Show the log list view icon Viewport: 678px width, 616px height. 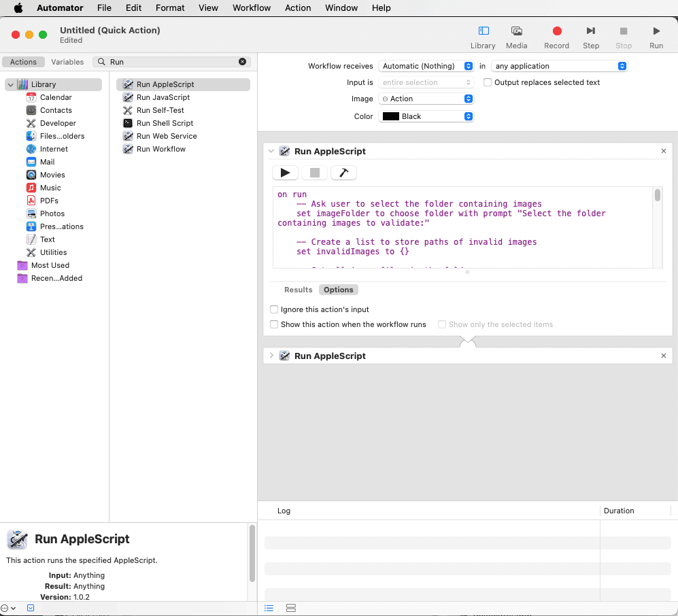(x=269, y=609)
